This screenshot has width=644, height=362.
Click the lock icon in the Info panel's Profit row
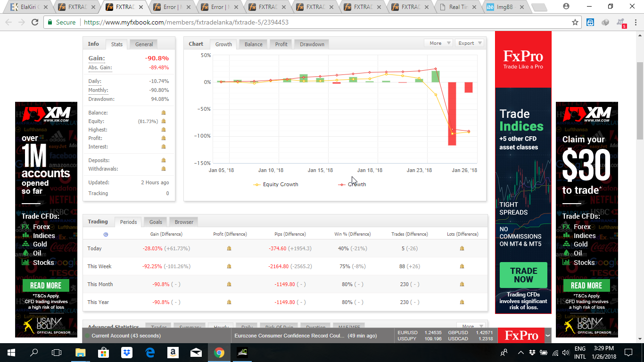click(164, 138)
